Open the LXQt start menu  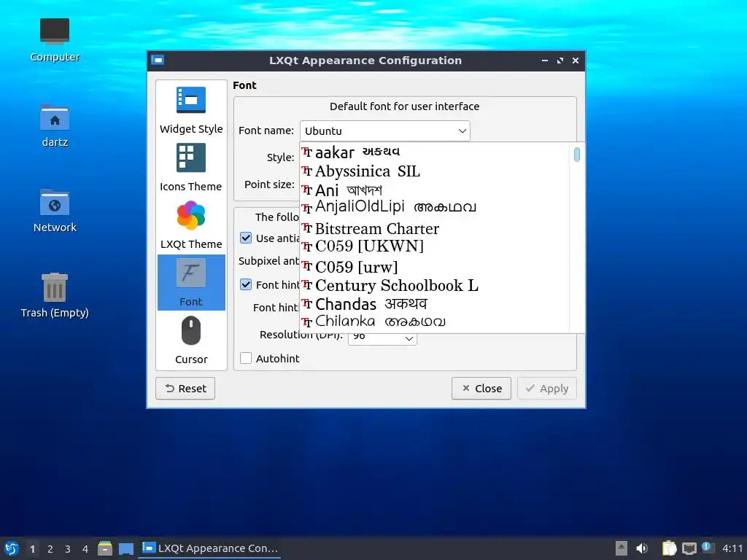click(12, 548)
